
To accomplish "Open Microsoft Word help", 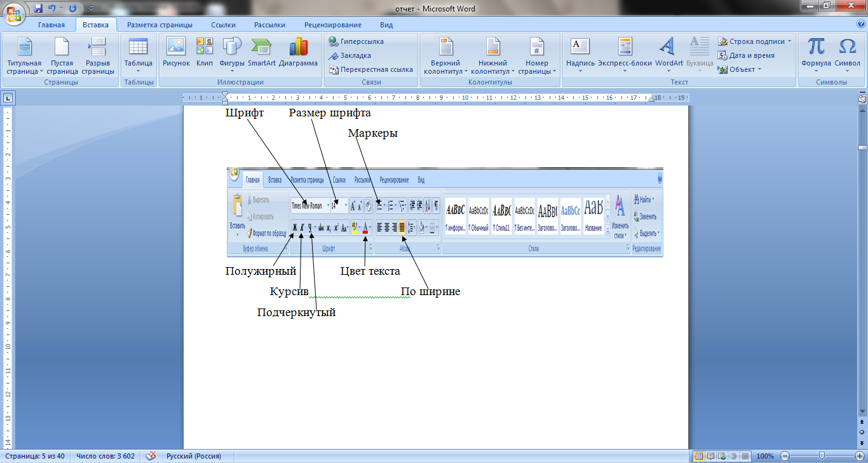I will pyautogui.click(x=861, y=24).
